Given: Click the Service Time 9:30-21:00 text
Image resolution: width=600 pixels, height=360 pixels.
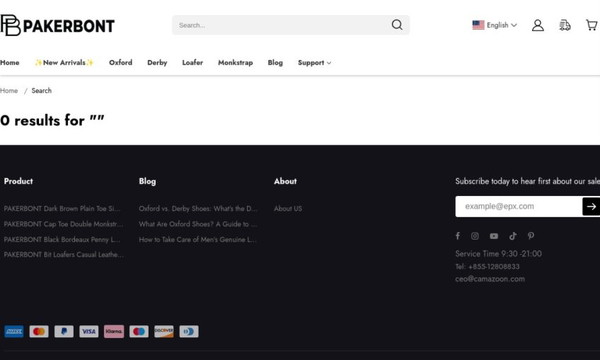Looking at the screenshot, I should pyautogui.click(x=498, y=254).
